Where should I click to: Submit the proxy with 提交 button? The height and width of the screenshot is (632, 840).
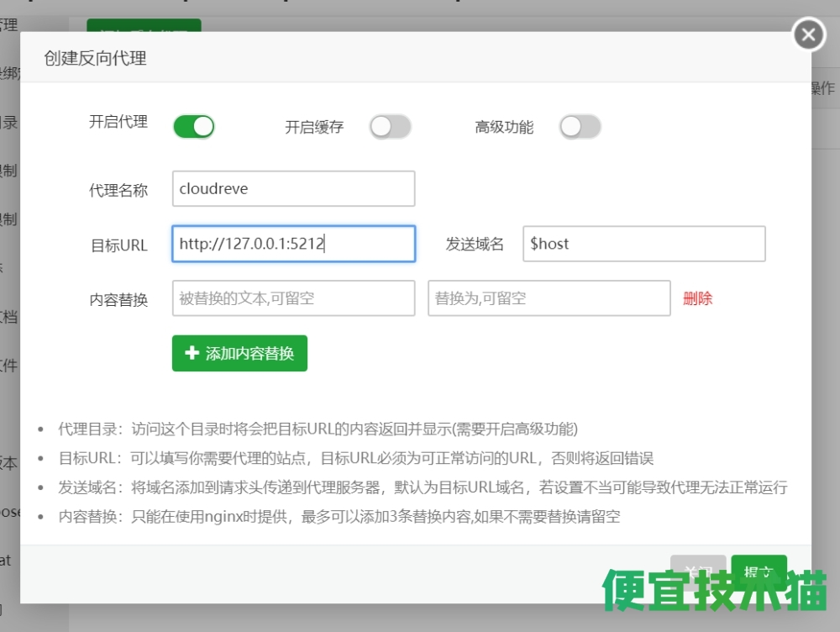point(759,571)
